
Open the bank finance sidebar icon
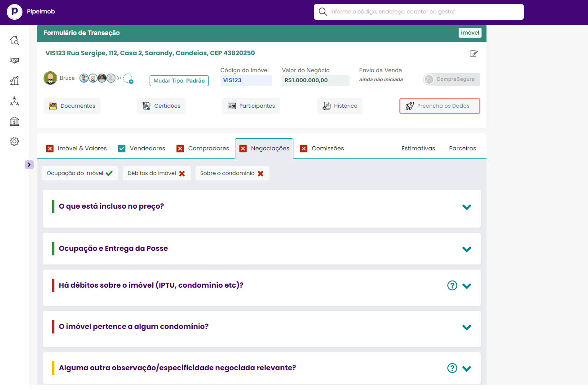14,121
